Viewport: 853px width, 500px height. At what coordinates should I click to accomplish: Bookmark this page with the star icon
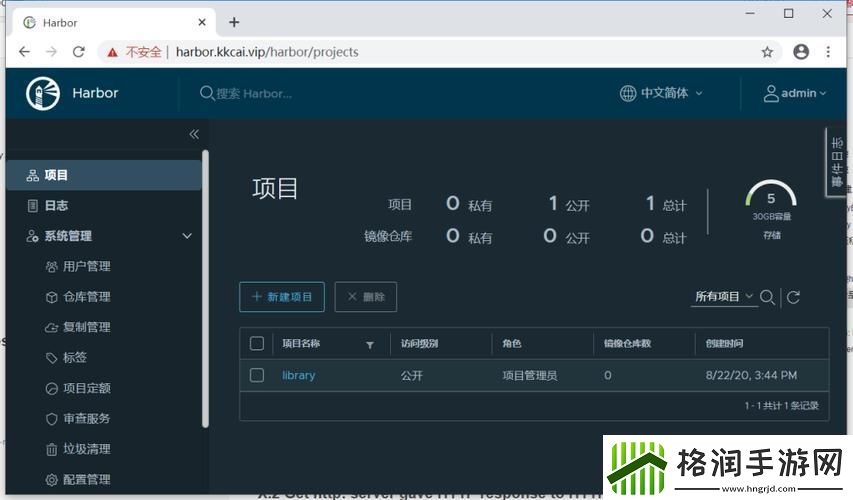point(767,52)
